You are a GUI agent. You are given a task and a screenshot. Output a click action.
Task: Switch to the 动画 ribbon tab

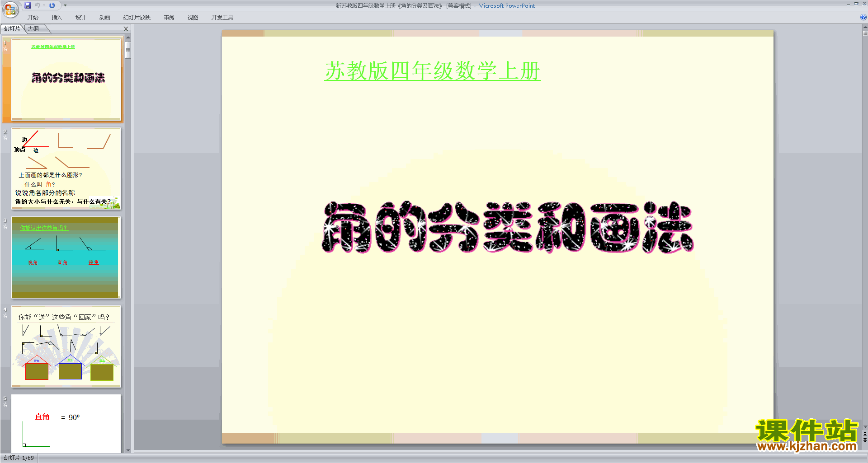[x=104, y=18]
